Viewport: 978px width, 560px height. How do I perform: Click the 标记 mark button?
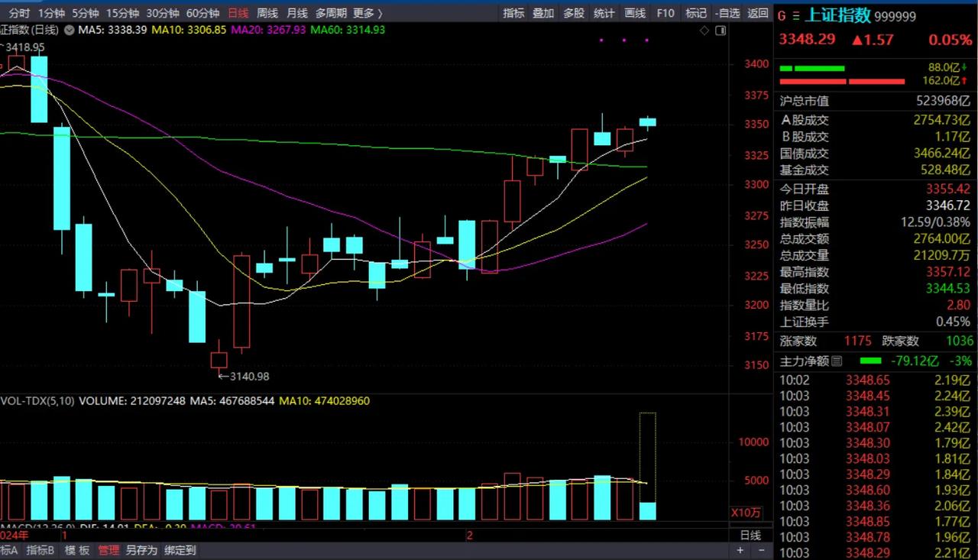696,13
